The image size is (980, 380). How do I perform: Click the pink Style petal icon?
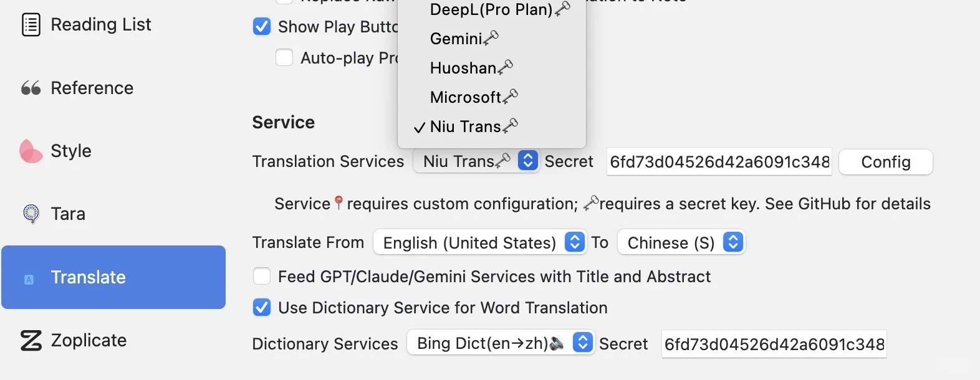tap(31, 151)
